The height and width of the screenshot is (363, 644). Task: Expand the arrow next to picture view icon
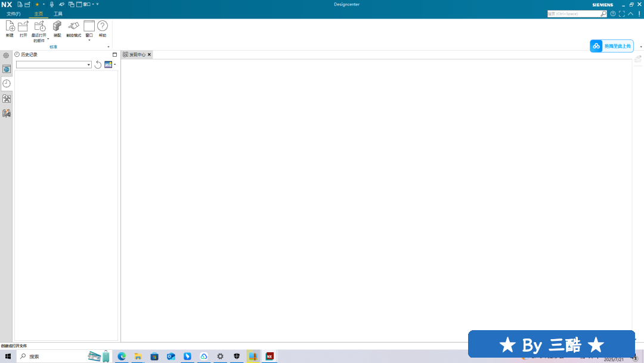115,64
